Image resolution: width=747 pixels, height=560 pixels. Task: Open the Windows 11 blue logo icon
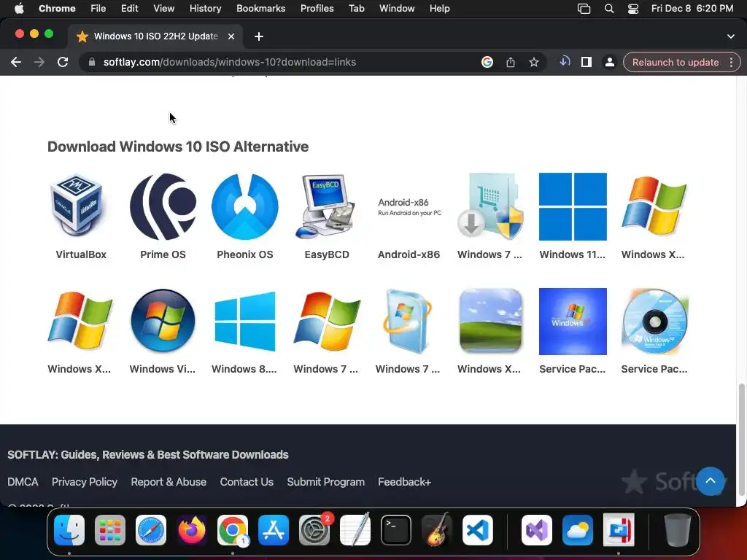tap(573, 206)
